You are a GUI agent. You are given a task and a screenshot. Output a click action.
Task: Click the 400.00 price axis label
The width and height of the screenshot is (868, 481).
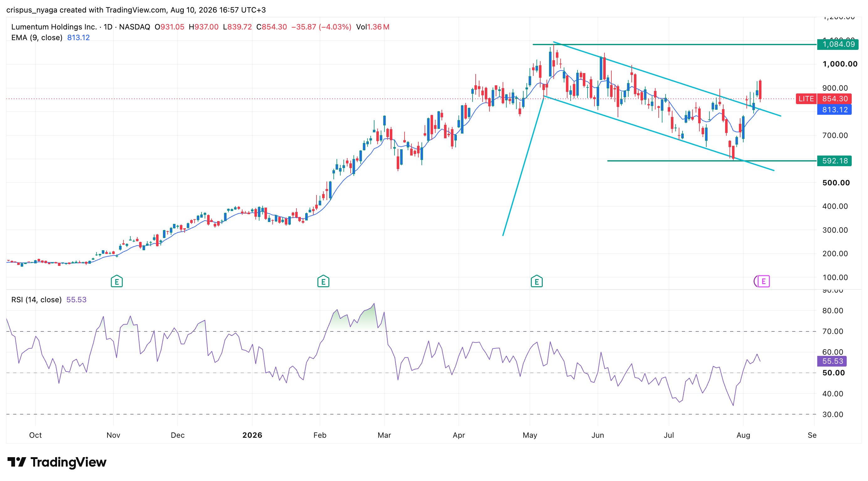tap(835, 206)
